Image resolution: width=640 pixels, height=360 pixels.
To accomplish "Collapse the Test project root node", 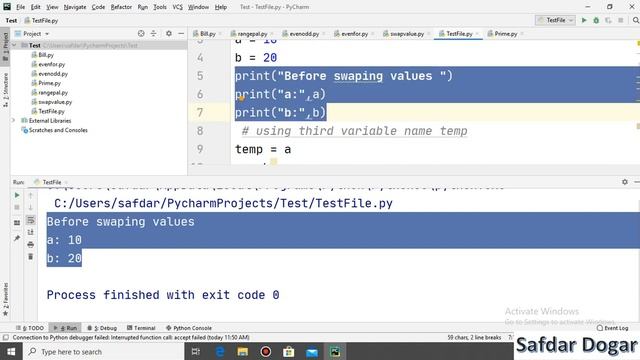I will click(14, 45).
